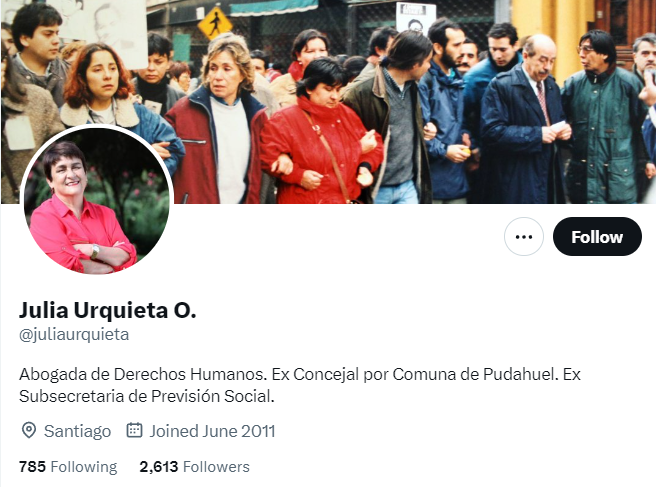The height and width of the screenshot is (487, 656).
Task: Click the 785 following count number
Action: pyautogui.click(x=32, y=466)
